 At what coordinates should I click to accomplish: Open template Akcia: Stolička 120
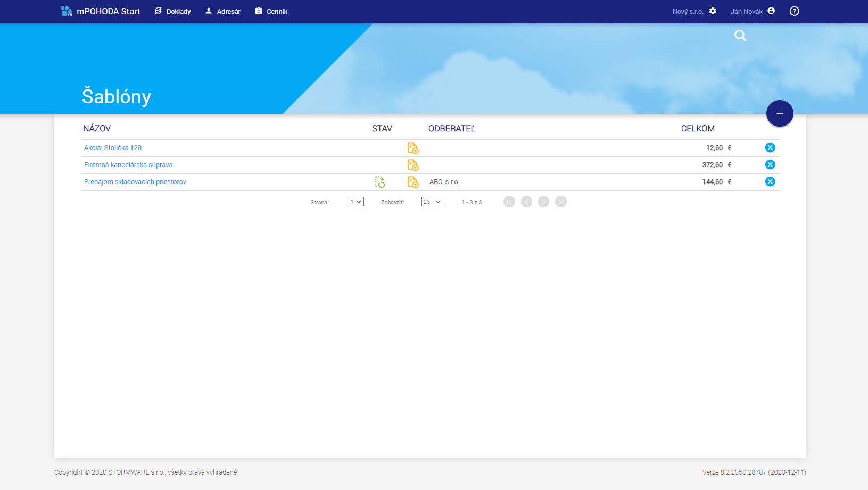[x=113, y=148]
